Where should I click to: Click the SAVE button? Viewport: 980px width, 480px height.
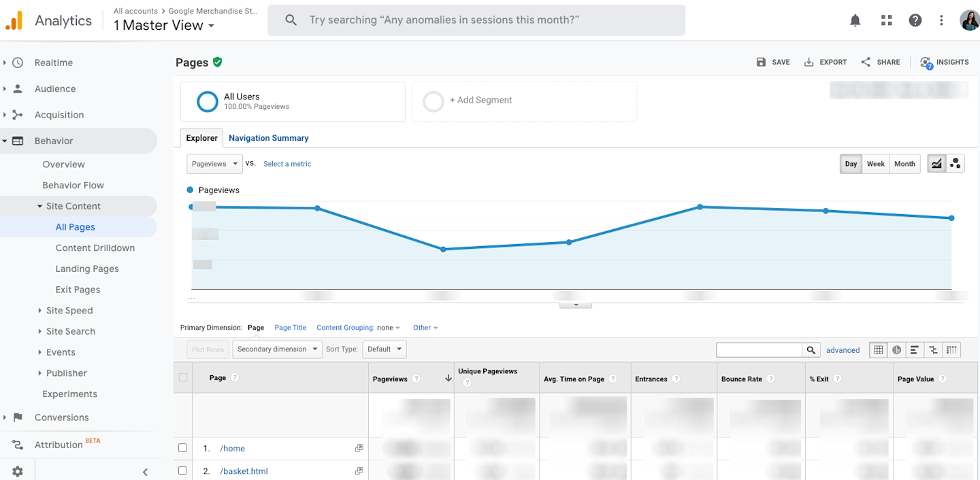(773, 62)
